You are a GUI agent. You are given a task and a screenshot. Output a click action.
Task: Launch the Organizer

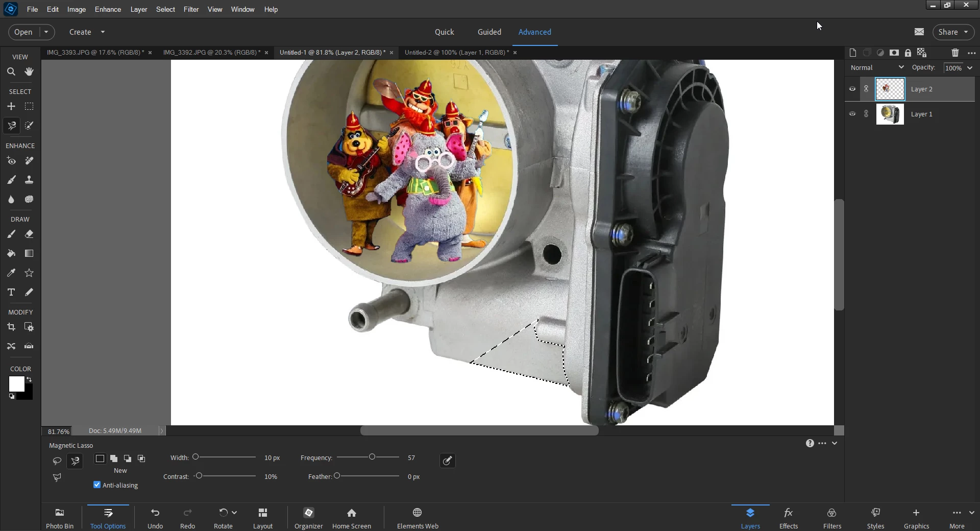pyautogui.click(x=309, y=518)
